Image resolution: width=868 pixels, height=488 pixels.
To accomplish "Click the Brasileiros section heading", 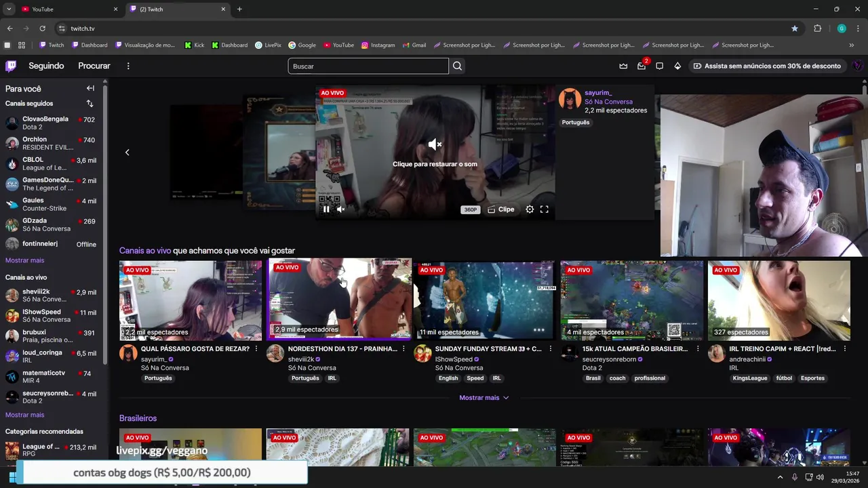I will (x=138, y=418).
